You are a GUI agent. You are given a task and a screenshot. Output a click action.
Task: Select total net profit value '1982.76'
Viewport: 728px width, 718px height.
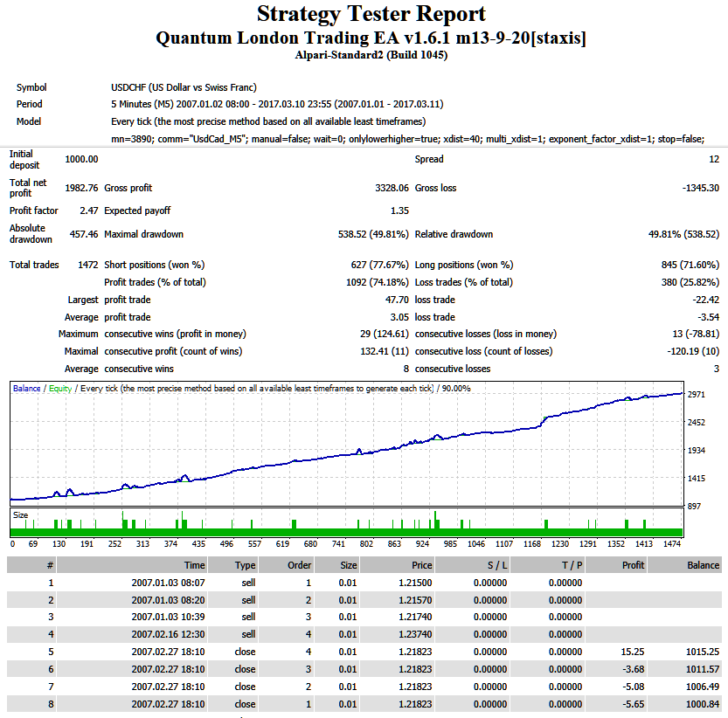pyautogui.click(x=81, y=188)
